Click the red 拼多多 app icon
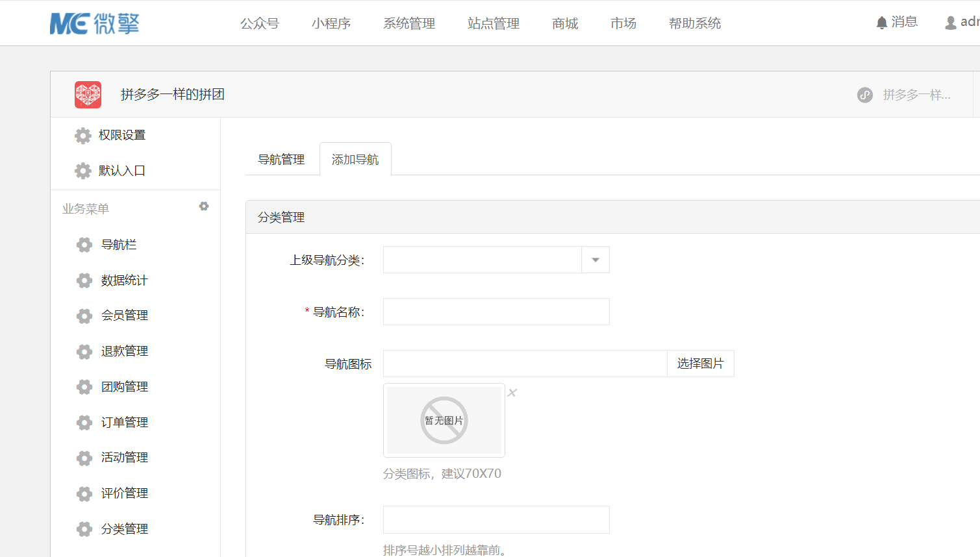Image resolution: width=980 pixels, height=557 pixels. pos(88,95)
